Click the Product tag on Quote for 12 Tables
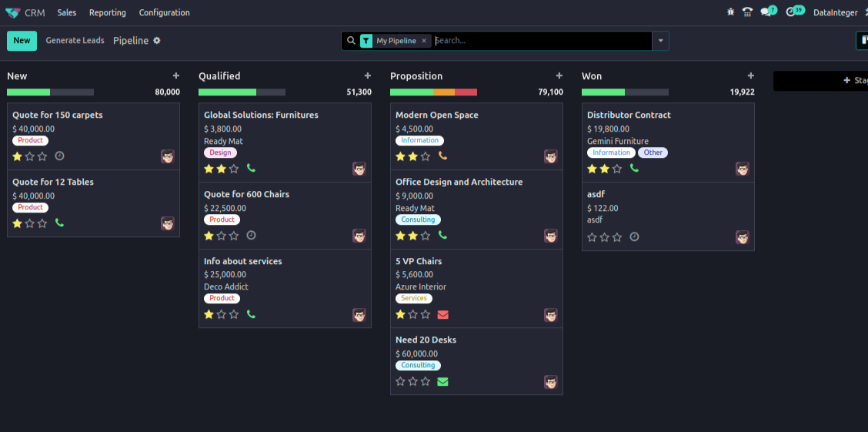Image resolution: width=868 pixels, height=432 pixels. coord(31,207)
